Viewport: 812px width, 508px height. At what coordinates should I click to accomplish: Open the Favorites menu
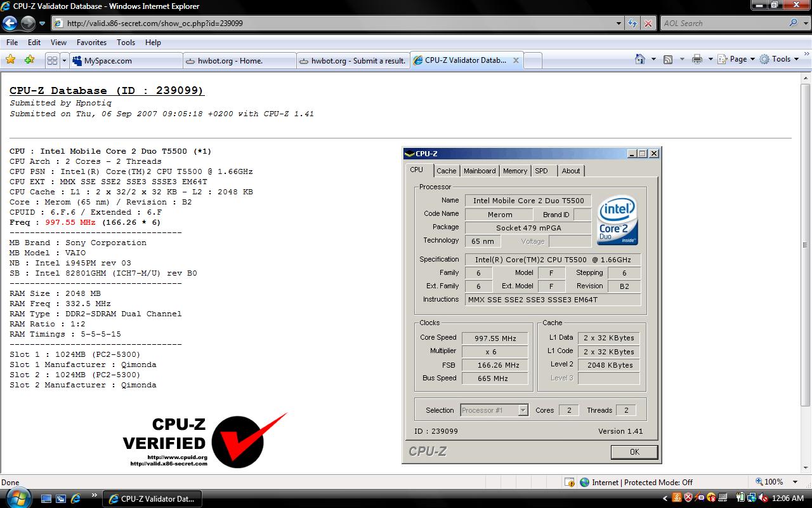[91, 43]
